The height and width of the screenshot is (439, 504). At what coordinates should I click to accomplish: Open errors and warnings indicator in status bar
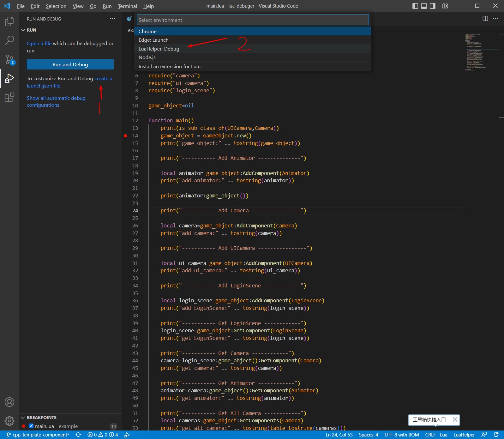103,435
